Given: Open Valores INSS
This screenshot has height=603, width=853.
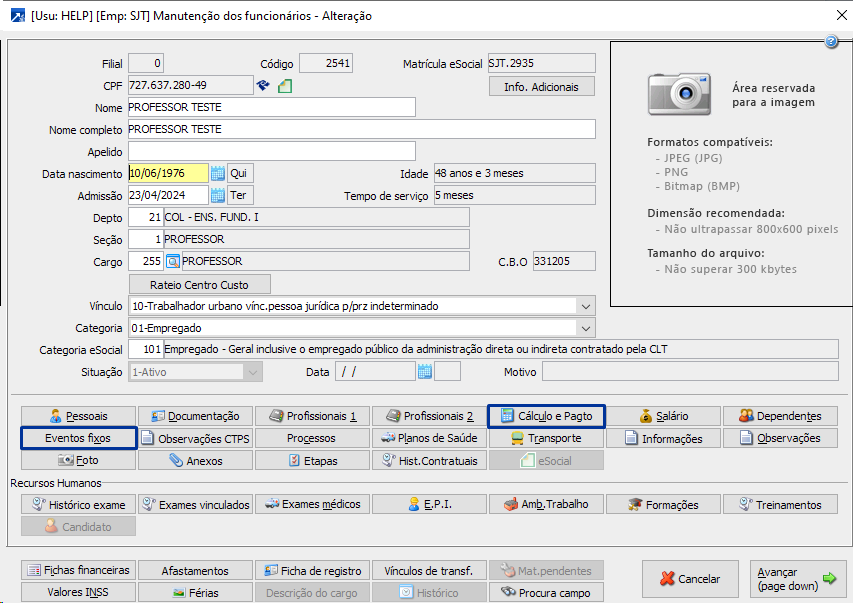Looking at the screenshot, I should tap(78, 592).
